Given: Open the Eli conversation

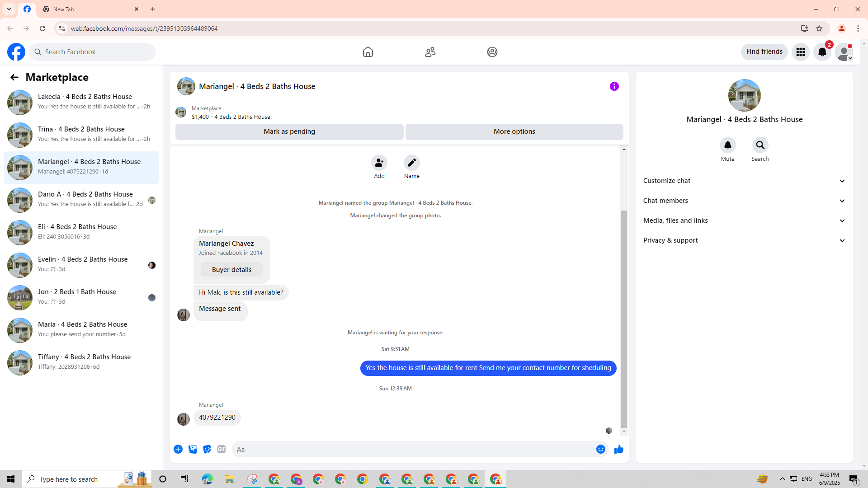Looking at the screenshot, I should point(81,233).
